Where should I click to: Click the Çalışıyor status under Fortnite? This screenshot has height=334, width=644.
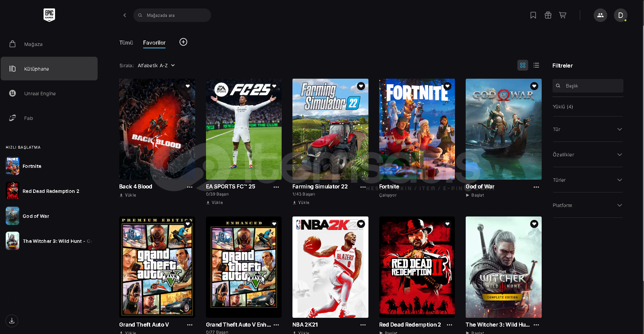tap(388, 195)
